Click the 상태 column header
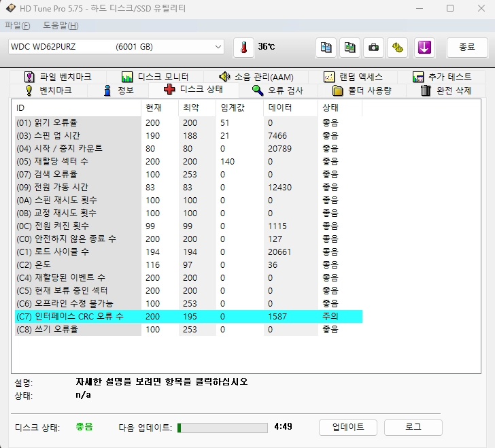Image resolution: width=495 pixels, height=448 pixels. coord(340,108)
